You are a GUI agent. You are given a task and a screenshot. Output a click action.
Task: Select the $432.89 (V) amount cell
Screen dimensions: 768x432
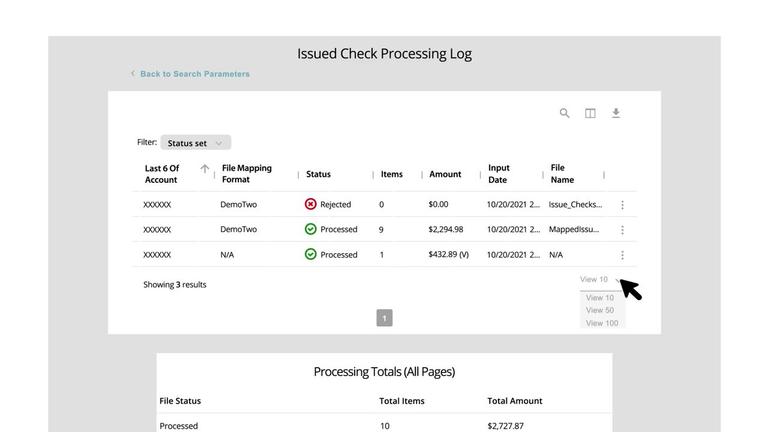point(448,254)
